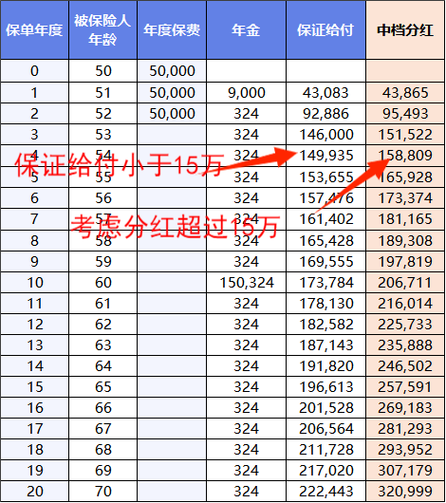Viewport: 446px width, 503px height.
Task: Select policy year 20 cell
Action: click(34, 491)
